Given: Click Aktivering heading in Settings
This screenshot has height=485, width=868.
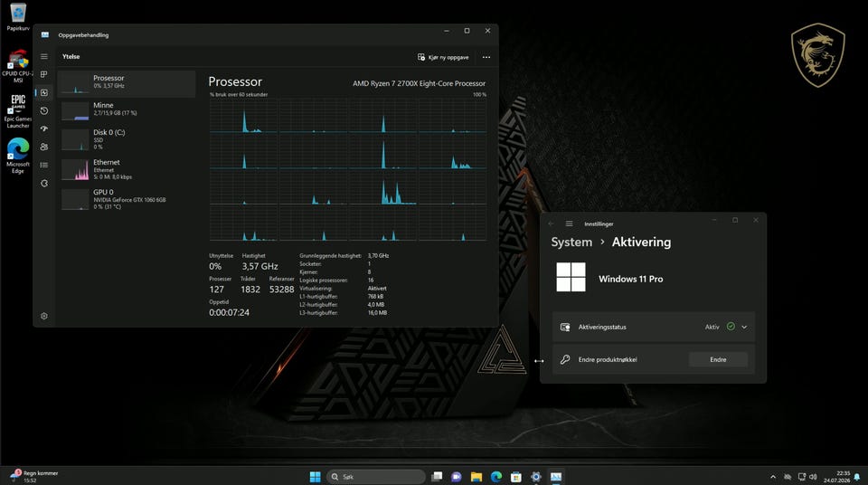Looking at the screenshot, I should (x=641, y=242).
